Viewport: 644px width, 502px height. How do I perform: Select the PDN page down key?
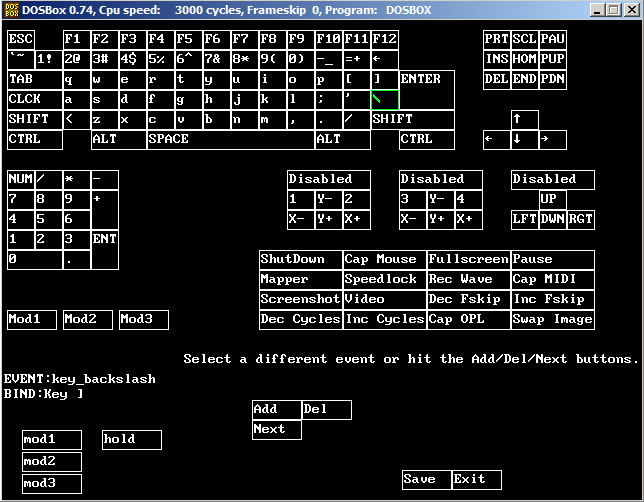point(553,79)
